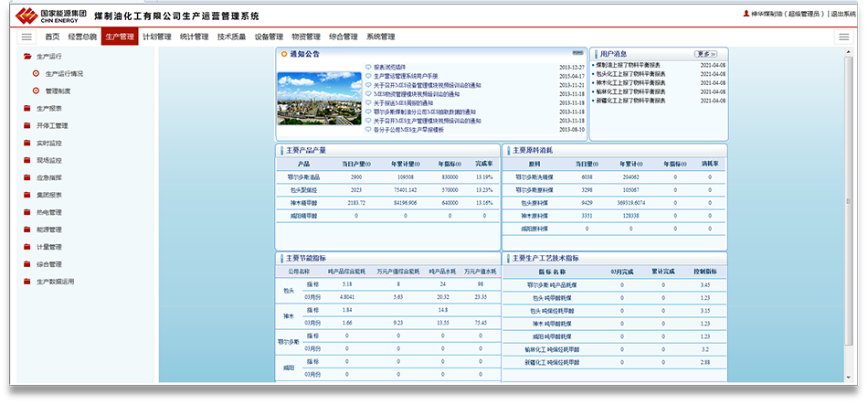Click 包头原料煤 raw material row

[x=535, y=203]
